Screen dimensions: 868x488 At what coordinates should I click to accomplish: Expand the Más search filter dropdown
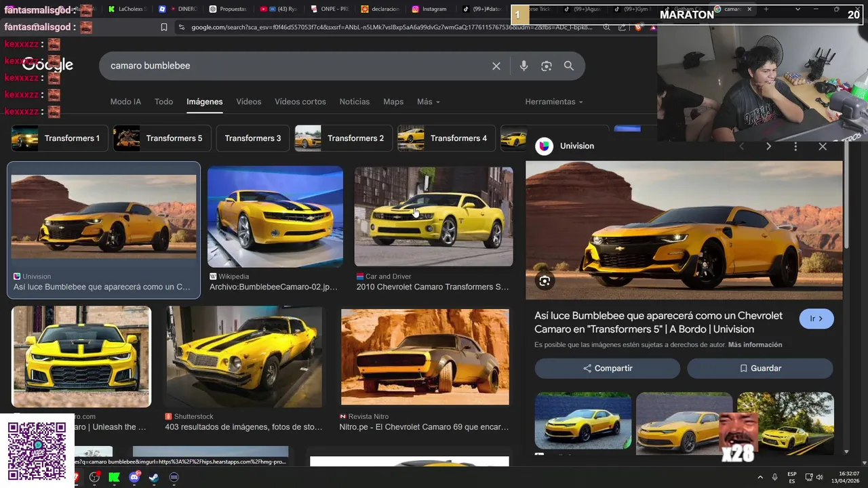coord(429,102)
